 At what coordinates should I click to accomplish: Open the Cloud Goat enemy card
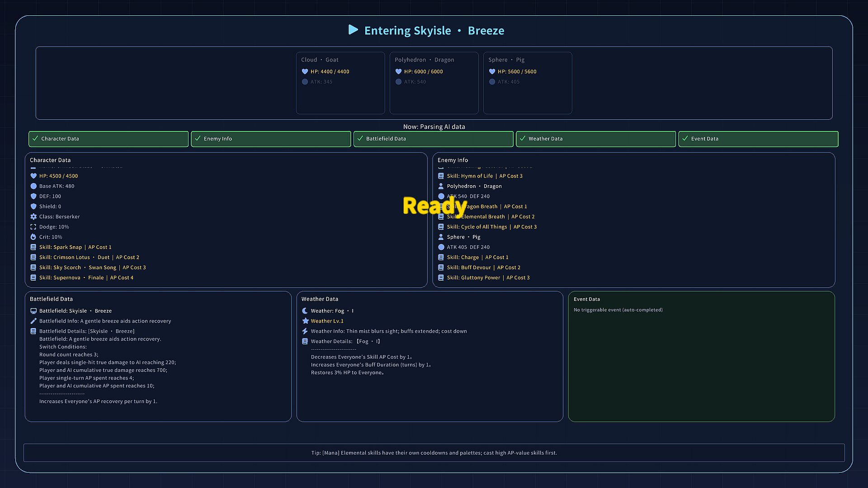tap(340, 83)
